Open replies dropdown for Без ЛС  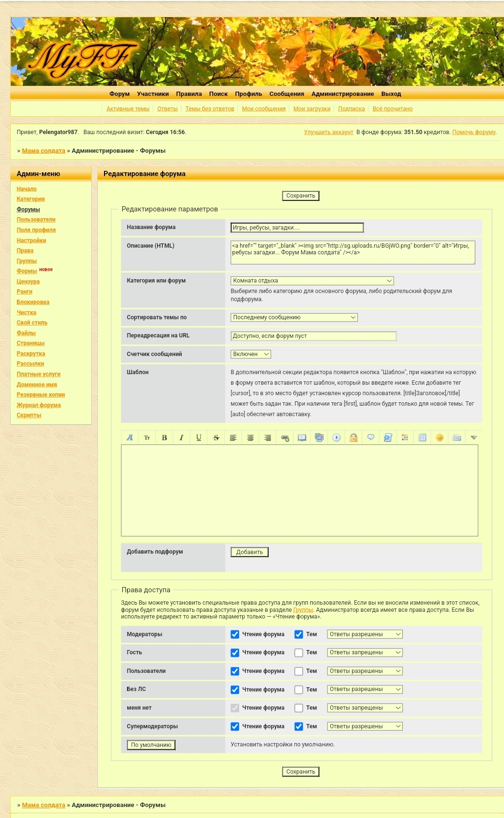click(x=365, y=689)
